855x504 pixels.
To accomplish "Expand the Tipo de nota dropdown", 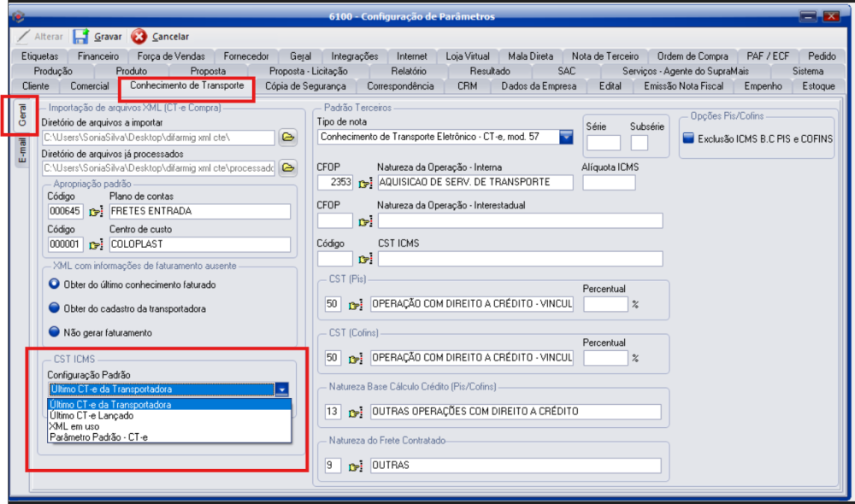I will click(x=565, y=137).
